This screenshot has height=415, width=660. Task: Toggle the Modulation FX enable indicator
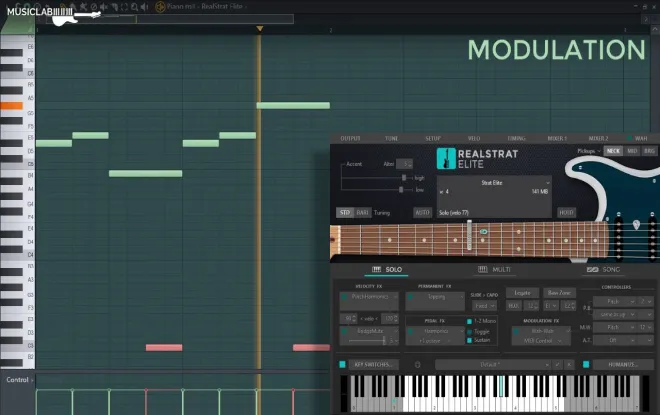point(516,331)
